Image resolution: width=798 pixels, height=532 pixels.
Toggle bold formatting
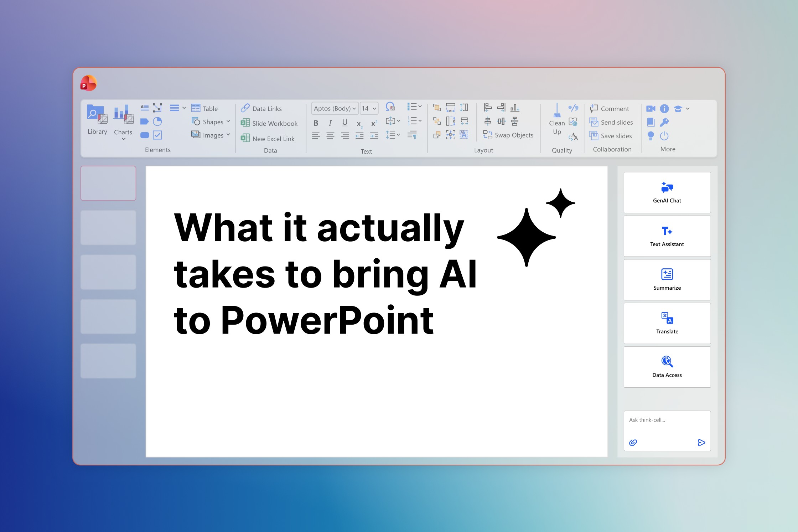tap(316, 123)
